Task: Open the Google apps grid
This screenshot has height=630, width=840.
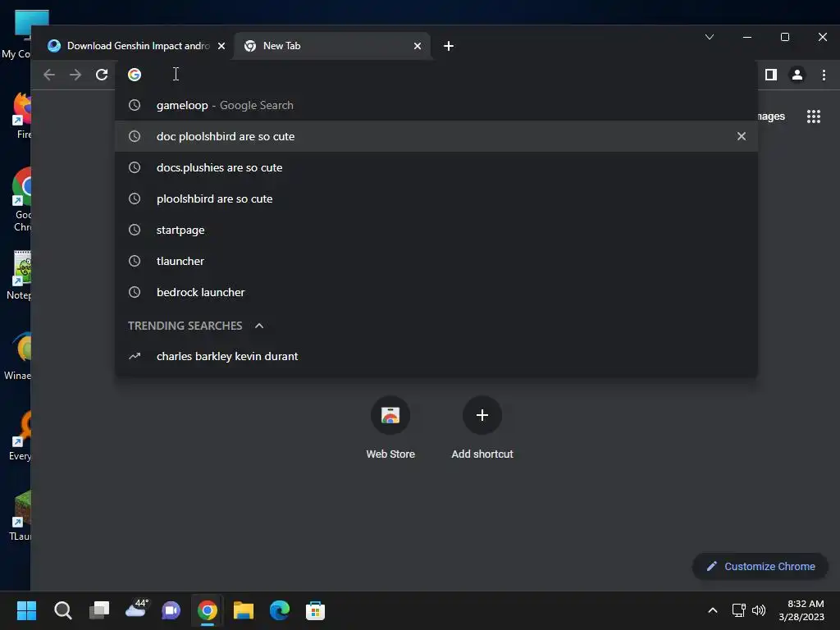Action: [813, 116]
